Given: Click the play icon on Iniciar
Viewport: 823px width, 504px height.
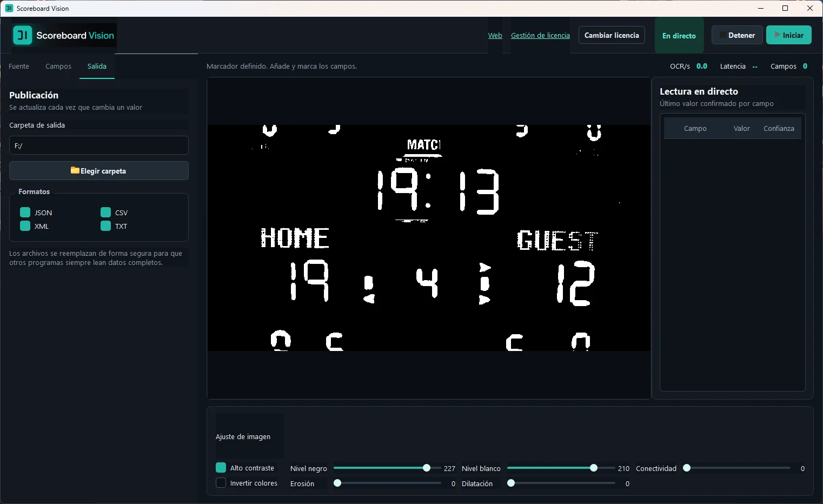Looking at the screenshot, I should [777, 35].
